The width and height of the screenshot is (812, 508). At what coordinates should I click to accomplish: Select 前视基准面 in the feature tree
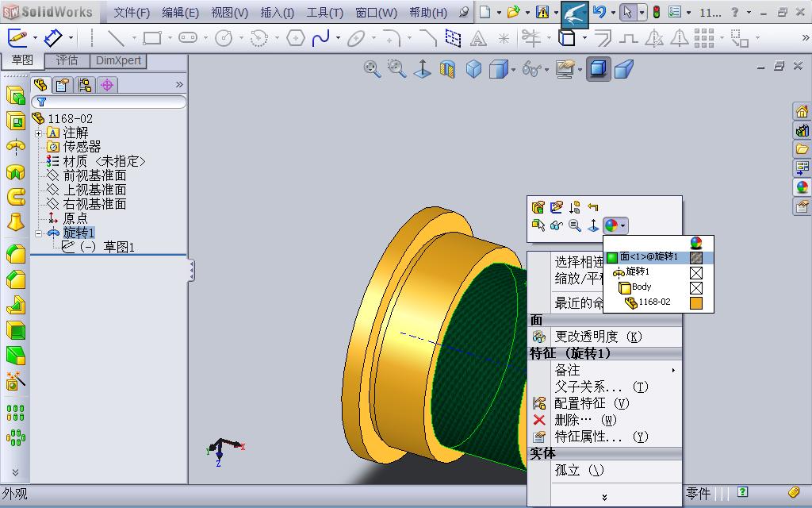pyautogui.click(x=95, y=175)
